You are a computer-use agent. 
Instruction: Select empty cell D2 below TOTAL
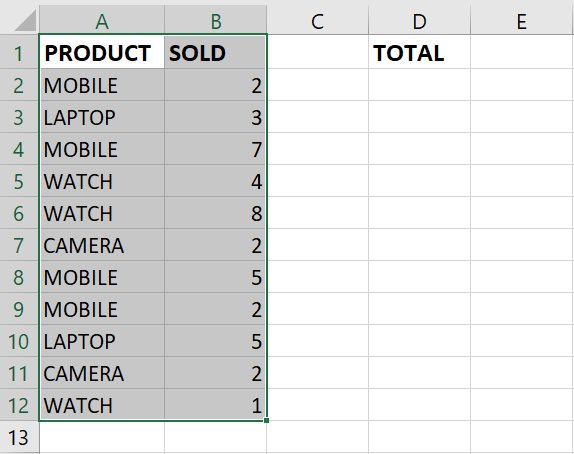(x=420, y=85)
